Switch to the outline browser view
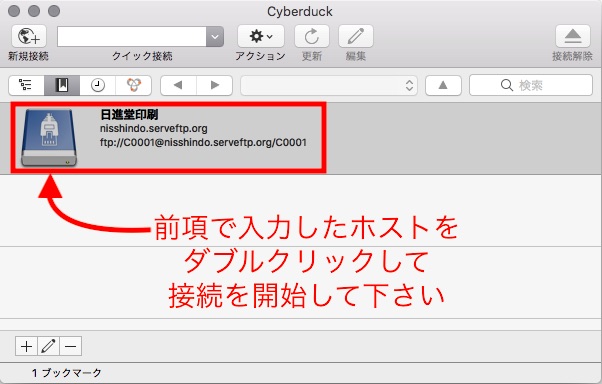This screenshot has height=384, width=602. click(26, 85)
